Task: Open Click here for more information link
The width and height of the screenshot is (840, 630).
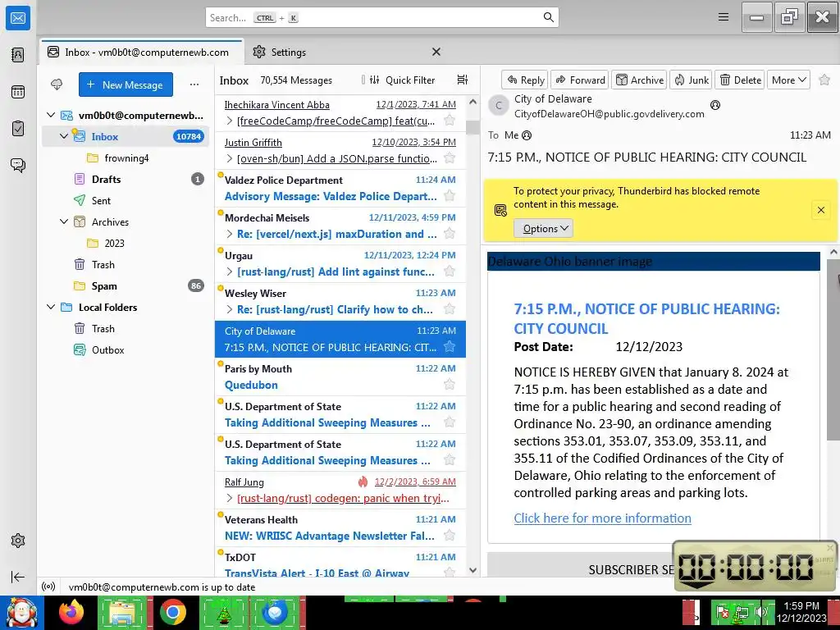Action: [x=602, y=518]
